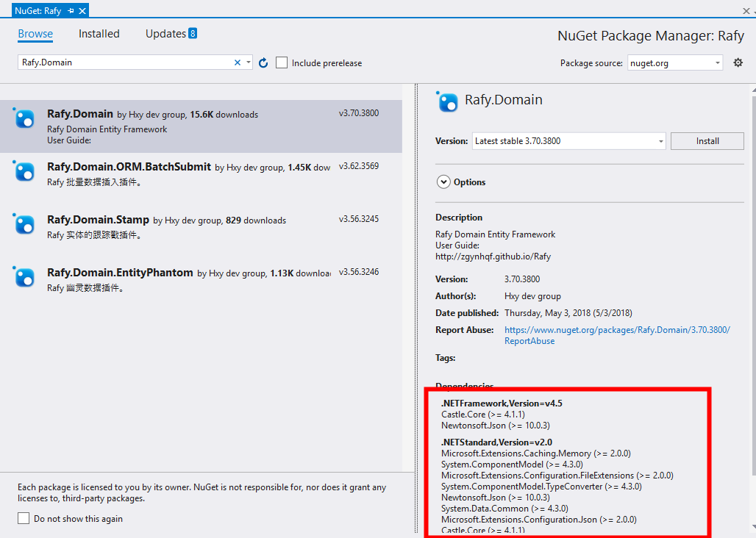Click the http://zgynhqf.github.io/Rafy URL text
Image resolution: width=756 pixels, height=538 pixels.
coord(493,257)
